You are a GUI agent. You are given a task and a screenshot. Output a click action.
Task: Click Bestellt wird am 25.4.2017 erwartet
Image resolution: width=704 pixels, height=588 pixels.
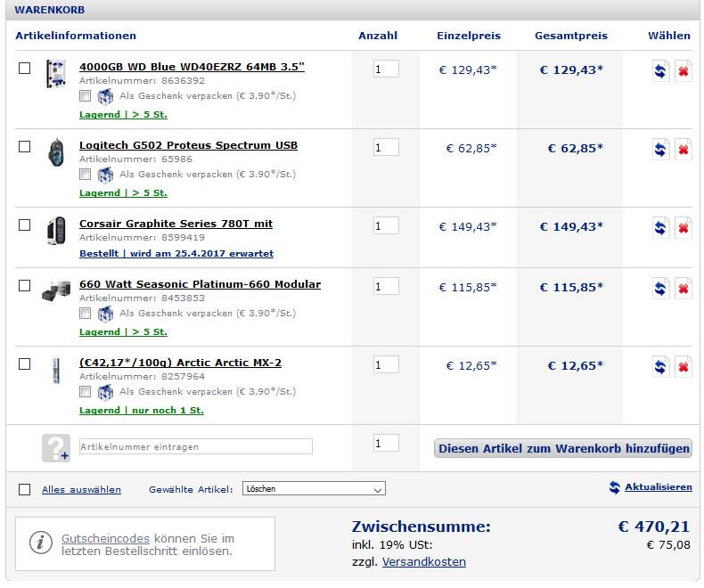pyautogui.click(x=176, y=254)
